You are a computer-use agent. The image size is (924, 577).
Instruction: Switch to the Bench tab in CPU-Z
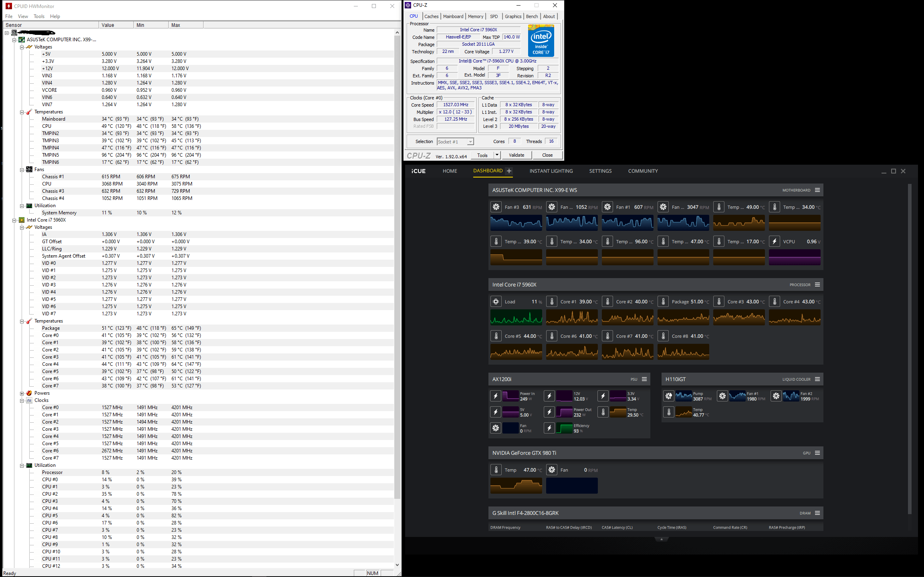click(x=532, y=16)
